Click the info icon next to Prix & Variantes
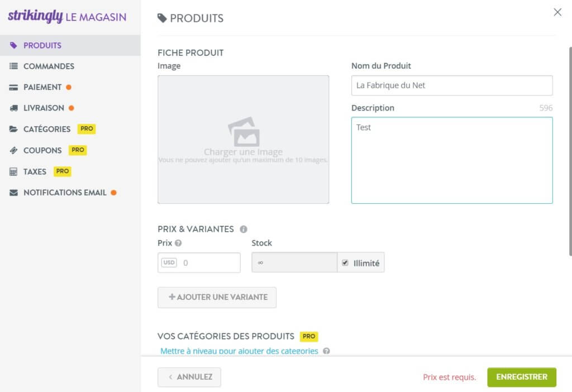 [x=243, y=229]
